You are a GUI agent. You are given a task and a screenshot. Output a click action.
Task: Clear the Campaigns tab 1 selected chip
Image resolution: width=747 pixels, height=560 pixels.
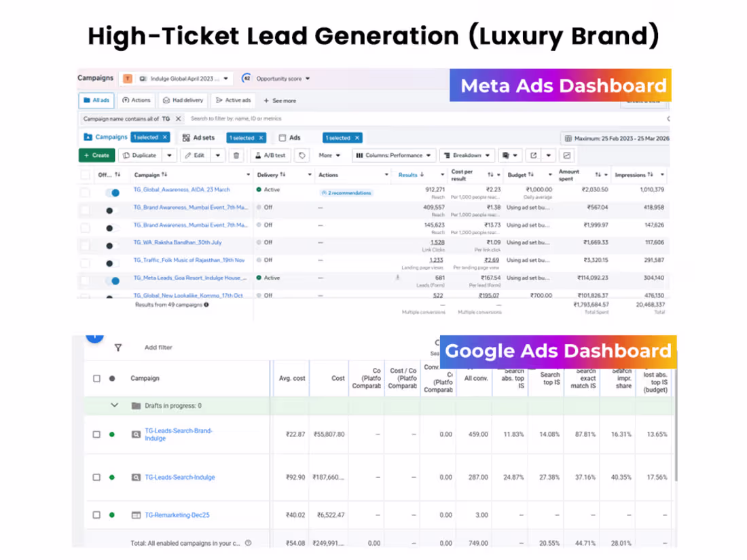tap(165, 137)
